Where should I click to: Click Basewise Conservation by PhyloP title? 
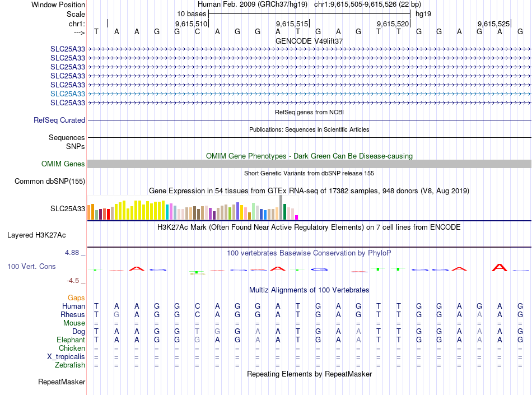click(309, 253)
